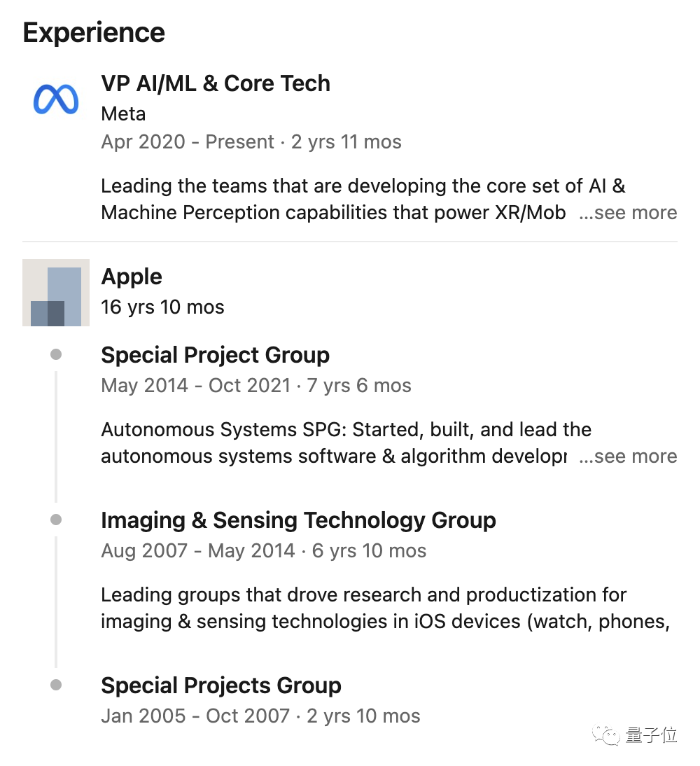Click the 16 yrs 10 mos Apple tenure

162,307
